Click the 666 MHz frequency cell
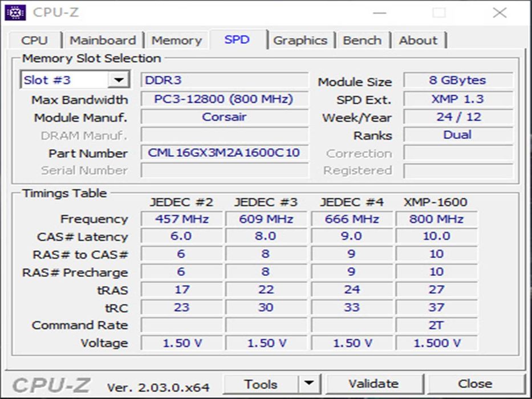 [x=352, y=219]
